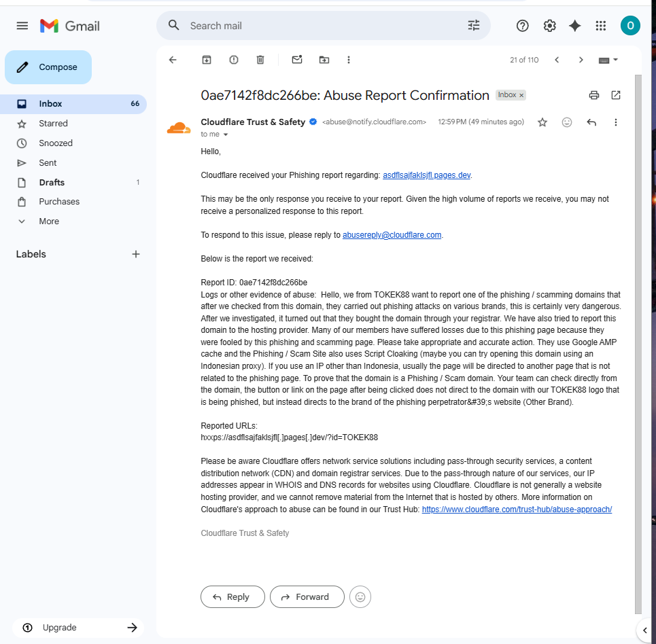Image resolution: width=656 pixels, height=644 pixels.
Task: Go to newer email arrow
Action: (557, 60)
